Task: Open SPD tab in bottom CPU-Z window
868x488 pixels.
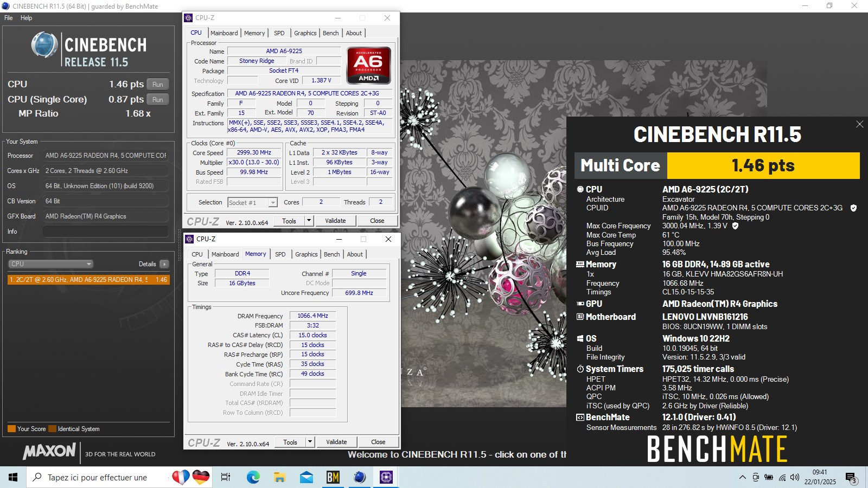Action: point(280,254)
